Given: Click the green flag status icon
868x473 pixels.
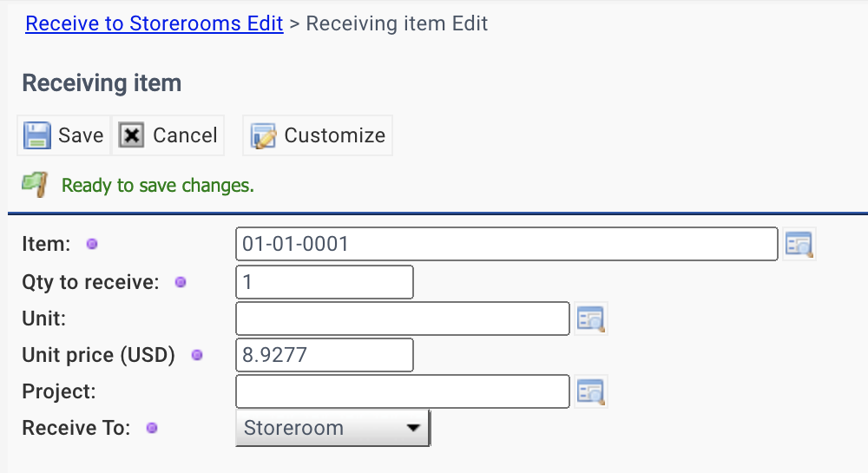Looking at the screenshot, I should (35, 184).
